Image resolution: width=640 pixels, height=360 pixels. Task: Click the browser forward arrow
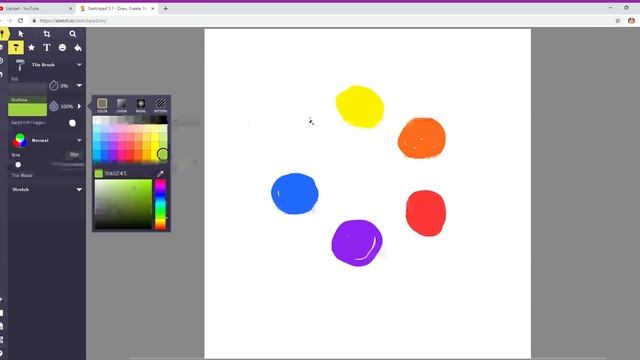click(9, 20)
